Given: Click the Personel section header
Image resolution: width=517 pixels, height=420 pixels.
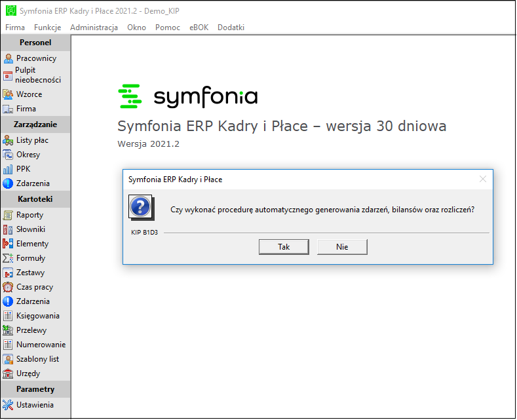Looking at the screenshot, I should [35, 43].
